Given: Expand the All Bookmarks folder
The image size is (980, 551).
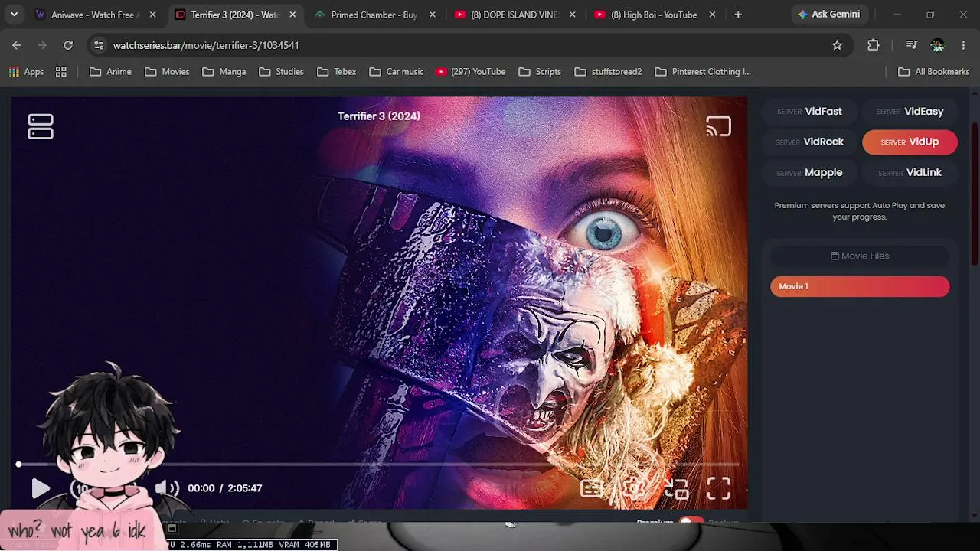Looking at the screenshot, I should (x=934, y=72).
